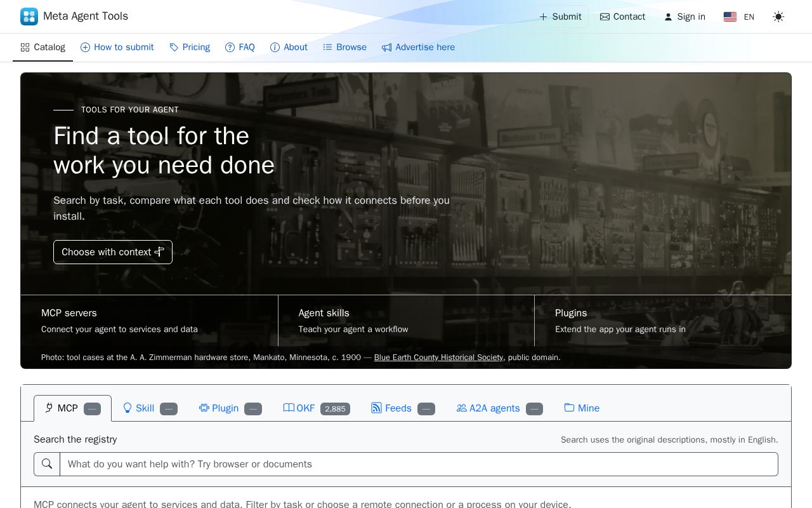Open How to submit page
This screenshot has width=812, height=508.
pos(117,47)
